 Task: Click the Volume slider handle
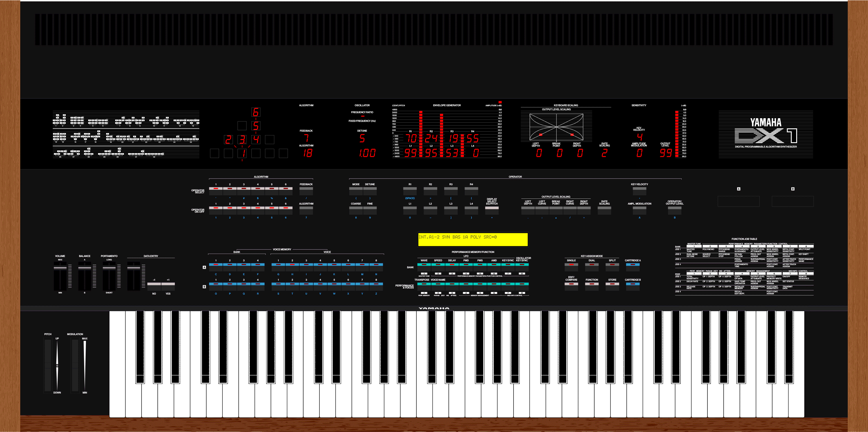tap(60, 268)
